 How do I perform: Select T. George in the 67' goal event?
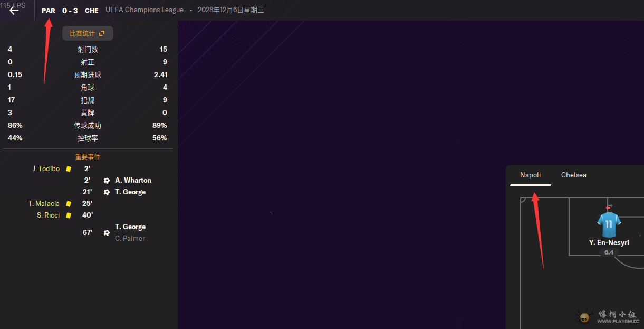130,227
